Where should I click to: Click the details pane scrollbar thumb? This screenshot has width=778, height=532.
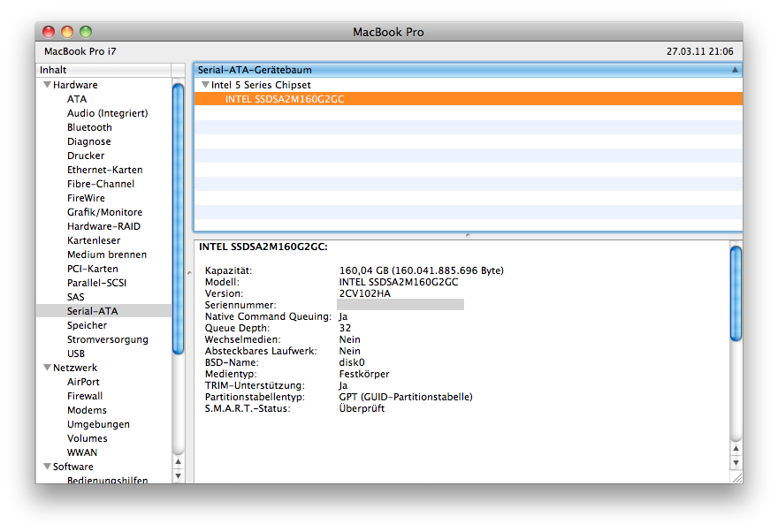pos(736,293)
